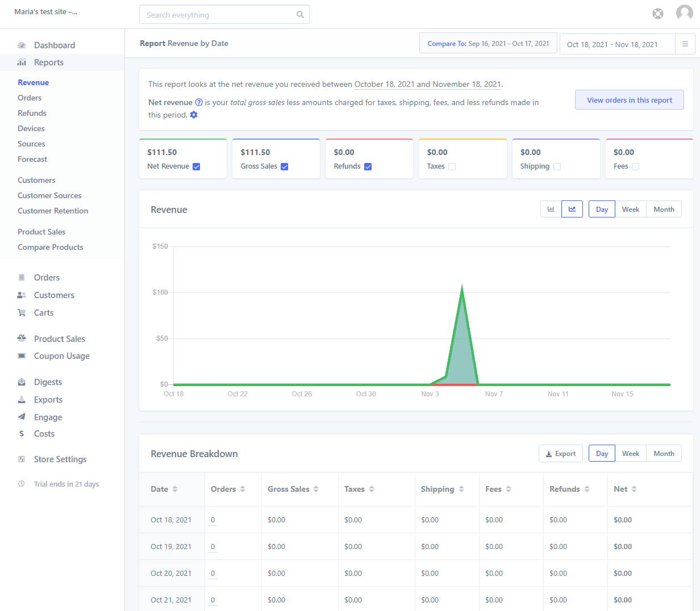Click the Export button
The image size is (700, 611).
[561, 453]
